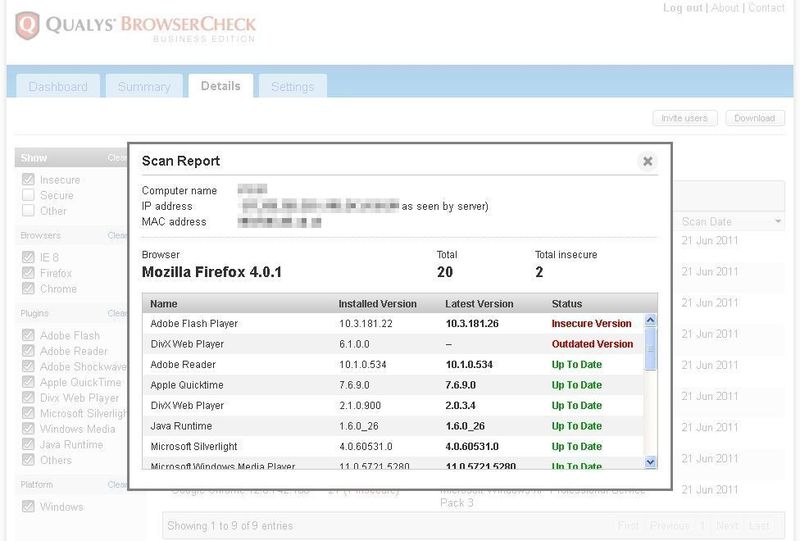Click the Qualys shield logo icon
This screenshot has height=541, width=800.
click(28, 26)
